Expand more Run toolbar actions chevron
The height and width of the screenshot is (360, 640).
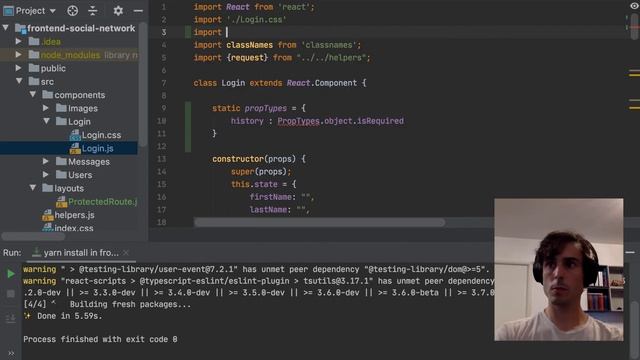[x=11, y=353]
